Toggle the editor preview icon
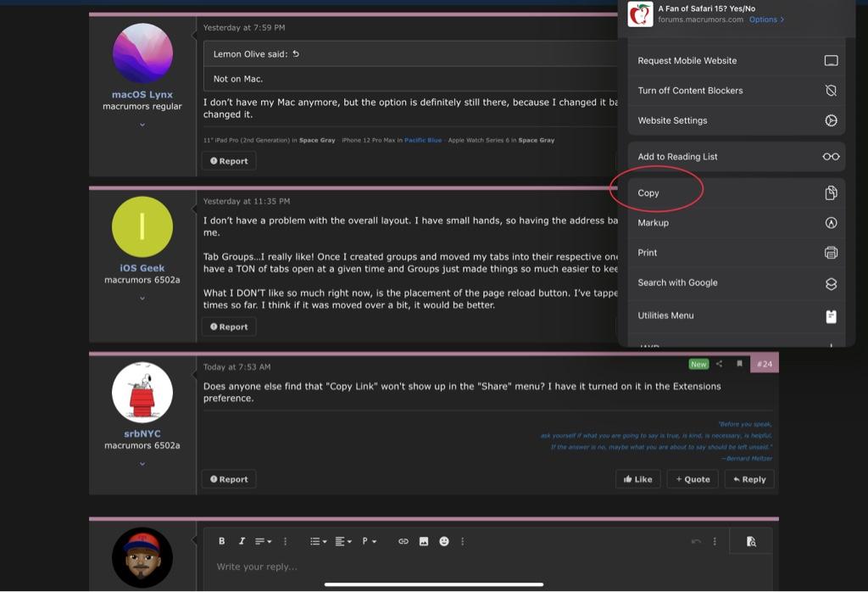 point(751,542)
